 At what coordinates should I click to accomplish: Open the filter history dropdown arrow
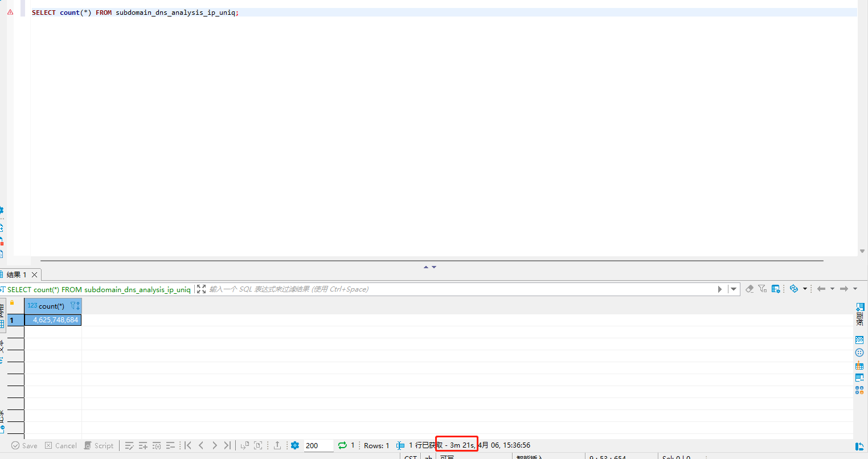734,289
